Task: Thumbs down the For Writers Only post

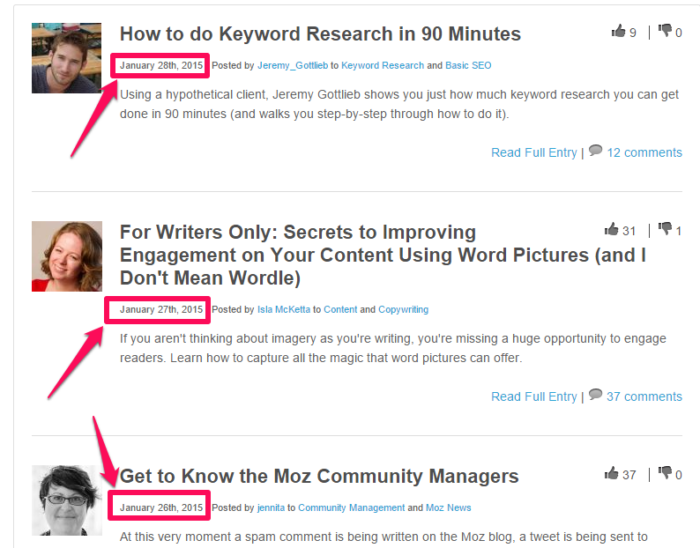Action: (665, 229)
